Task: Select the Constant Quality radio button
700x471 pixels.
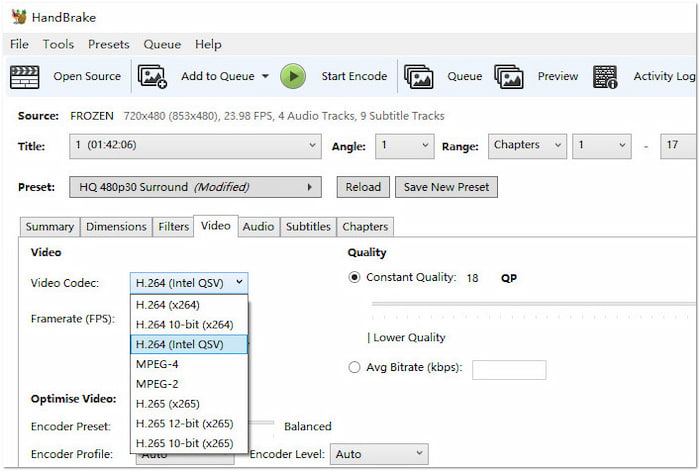Action: [354, 278]
